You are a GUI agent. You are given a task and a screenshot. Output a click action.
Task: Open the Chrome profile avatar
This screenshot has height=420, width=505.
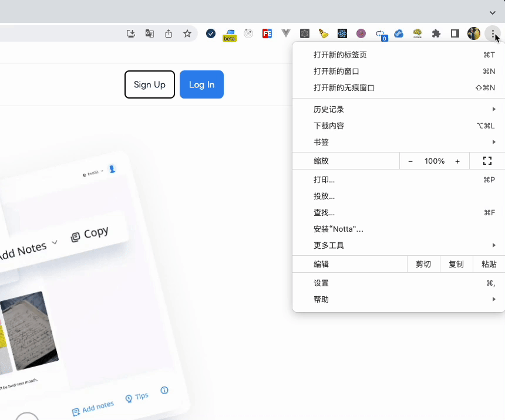474,33
